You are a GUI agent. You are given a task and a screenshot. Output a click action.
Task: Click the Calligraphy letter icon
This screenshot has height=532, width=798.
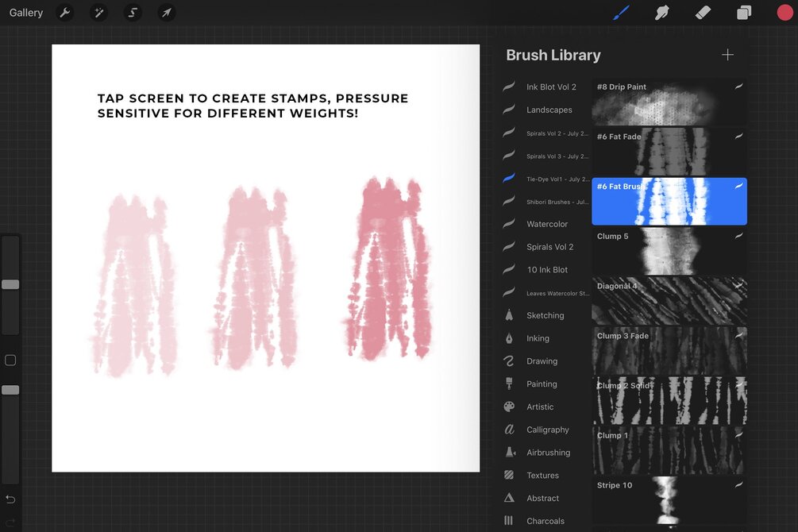point(509,429)
